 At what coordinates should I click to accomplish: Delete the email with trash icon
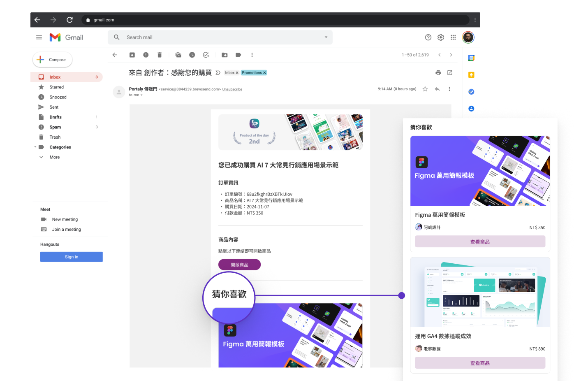tap(160, 55)
